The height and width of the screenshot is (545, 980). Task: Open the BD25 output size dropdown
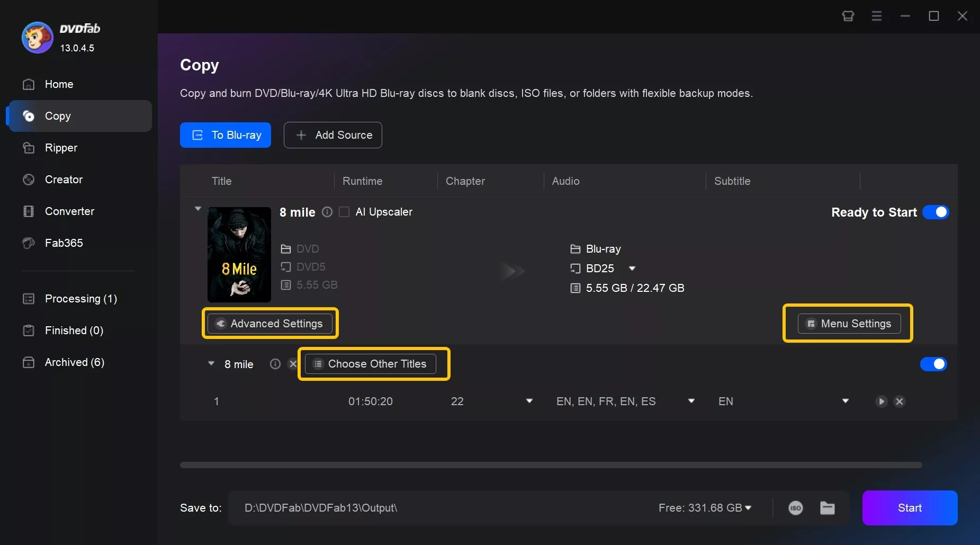point(633,269)
